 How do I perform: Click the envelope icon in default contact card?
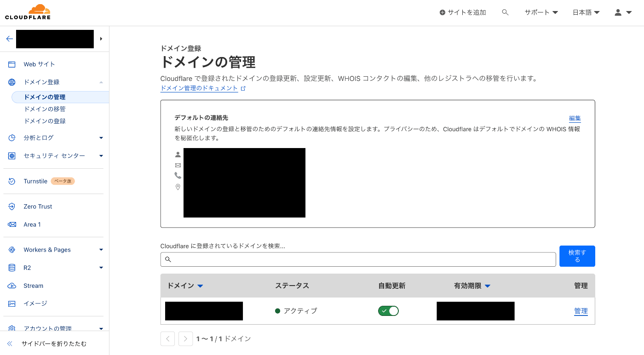point(178,165)
